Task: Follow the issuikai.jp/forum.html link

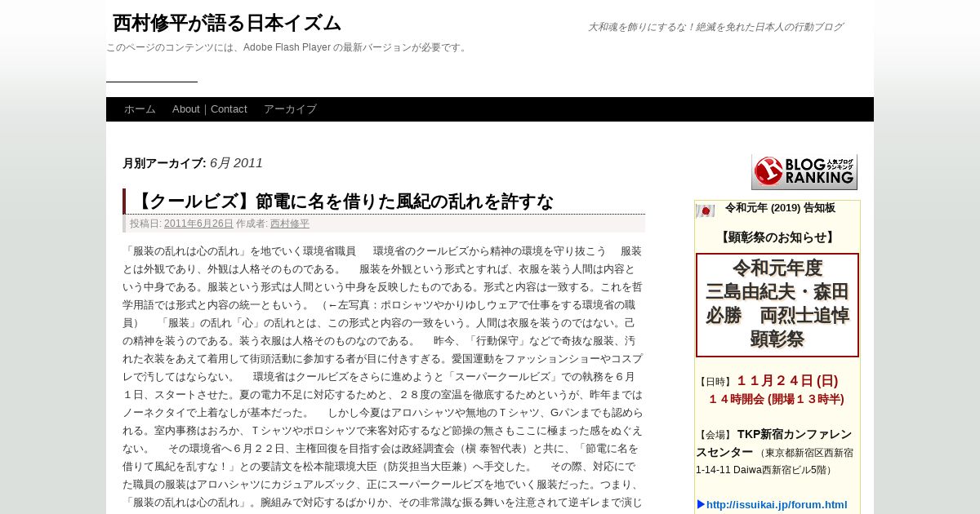Action: point(777,504)
